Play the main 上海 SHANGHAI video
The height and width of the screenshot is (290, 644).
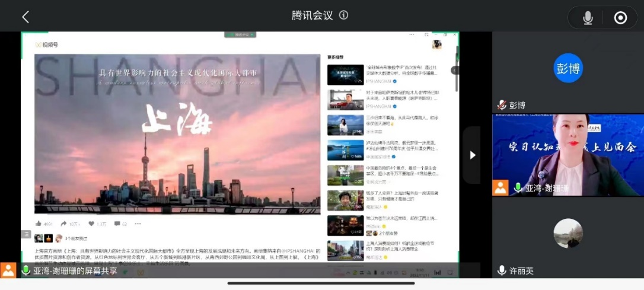177,134
